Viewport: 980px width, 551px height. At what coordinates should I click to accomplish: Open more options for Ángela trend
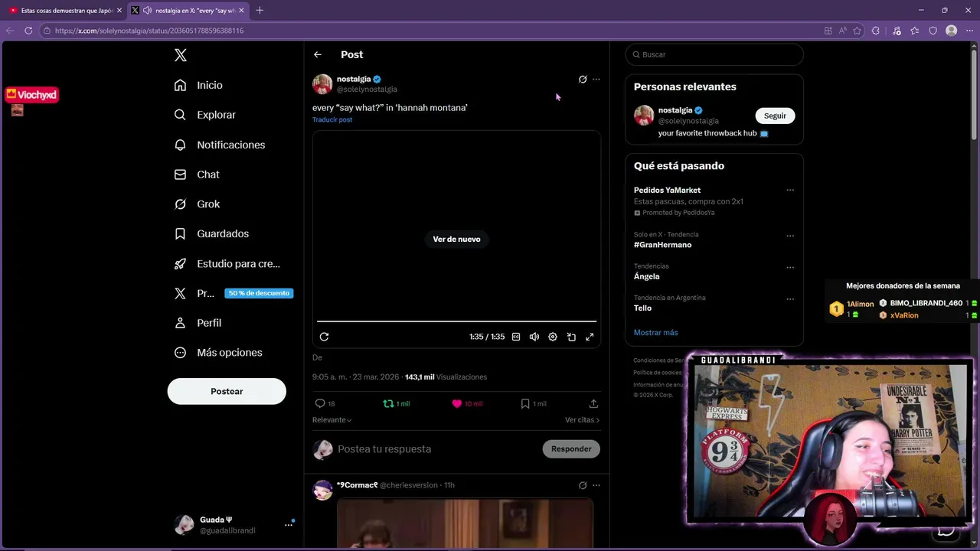click(x=790, y=268)
